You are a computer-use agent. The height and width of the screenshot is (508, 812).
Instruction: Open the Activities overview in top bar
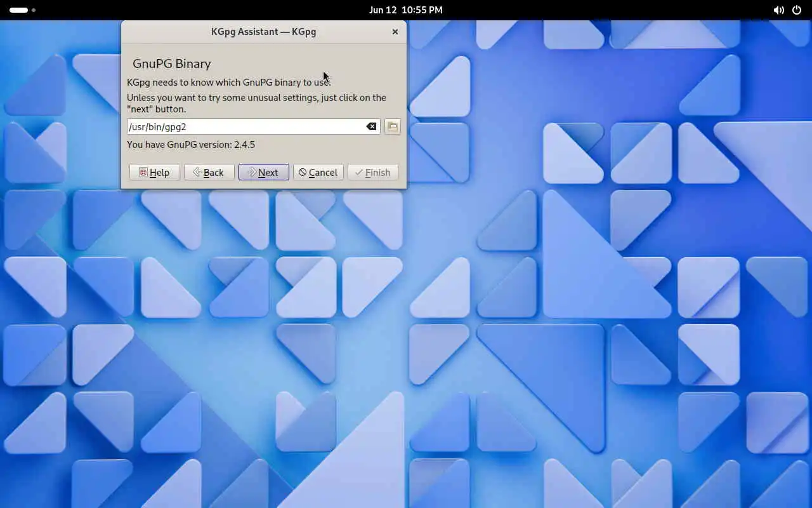pyautogui.click(x=22, y=10)
